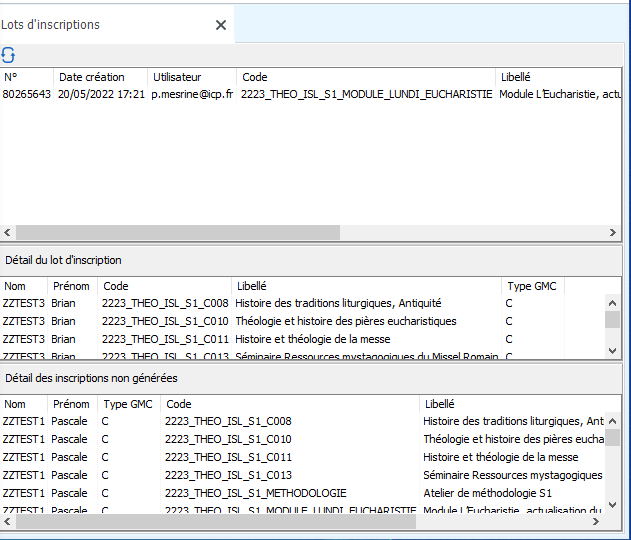Click the Prénom header in lot detail
This screenshot has height=540, width=631.
pos(71,286)
